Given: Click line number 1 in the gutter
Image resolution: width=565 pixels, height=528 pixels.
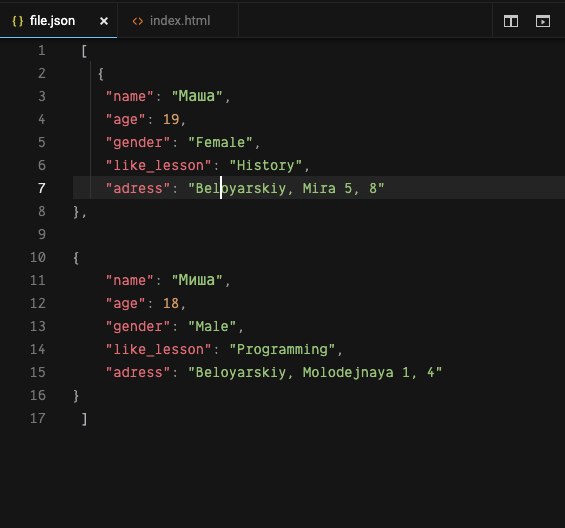Looking at the screenshot, I should [x=42, y=50].
